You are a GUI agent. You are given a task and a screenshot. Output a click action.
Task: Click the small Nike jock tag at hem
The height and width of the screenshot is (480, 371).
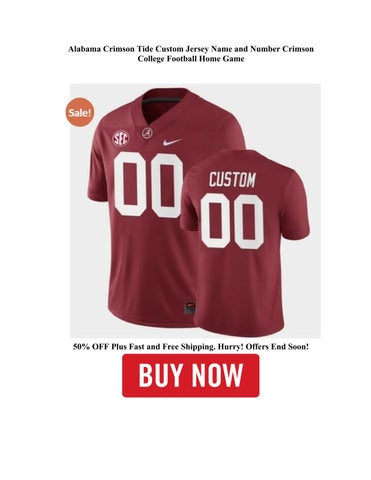pos(190,307)
